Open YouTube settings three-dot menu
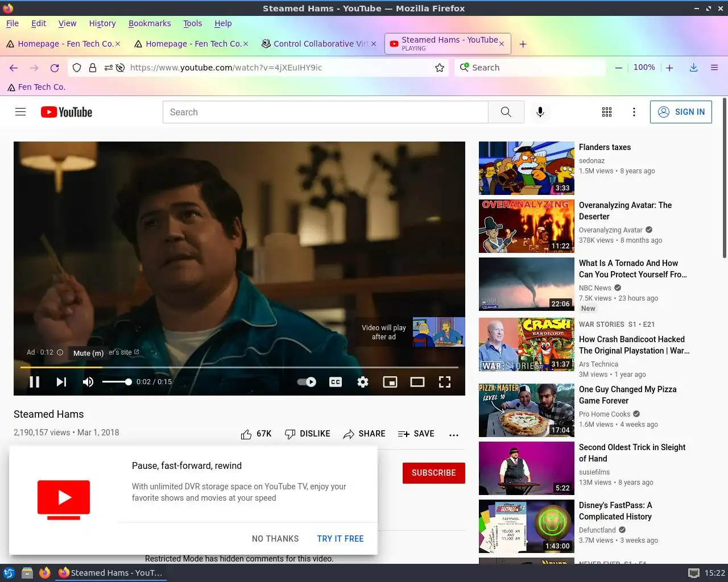 point(634,112)
